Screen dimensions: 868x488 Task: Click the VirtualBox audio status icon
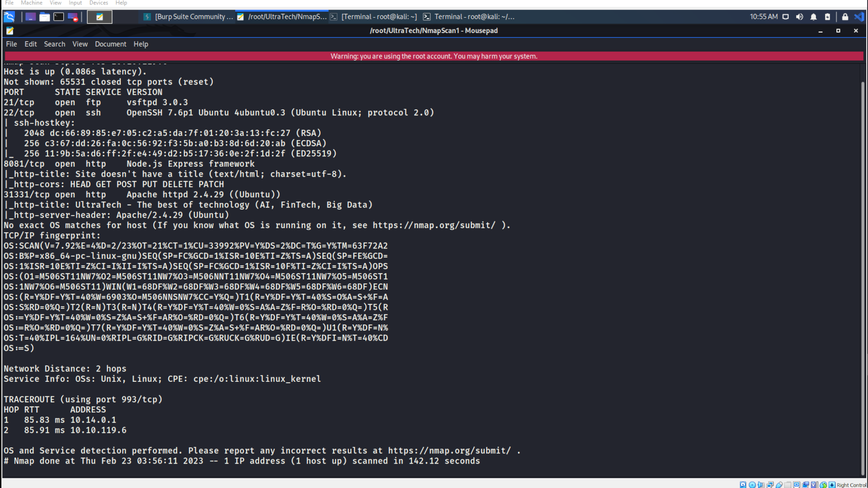761,484
